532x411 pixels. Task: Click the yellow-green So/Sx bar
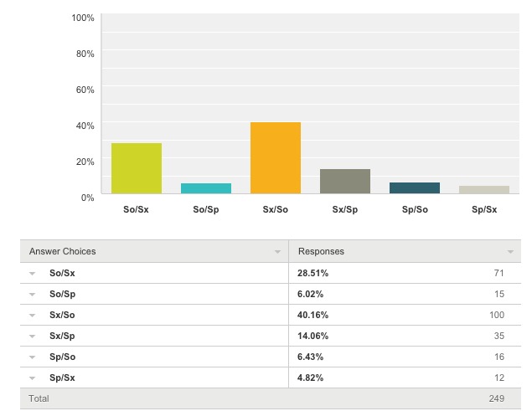click(137, 169)
